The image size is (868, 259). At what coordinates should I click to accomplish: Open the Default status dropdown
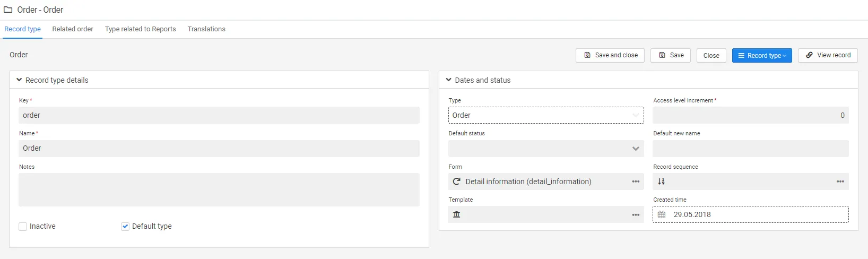point(546,149)
